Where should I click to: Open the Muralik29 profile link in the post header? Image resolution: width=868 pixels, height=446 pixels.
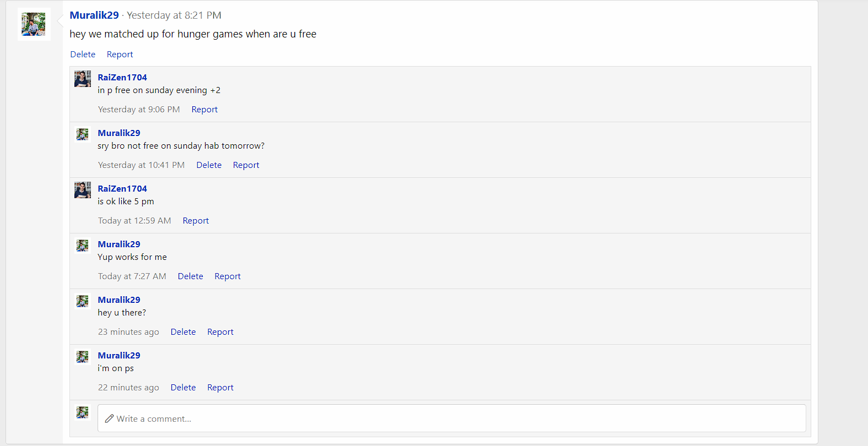[x=94, y=15]
